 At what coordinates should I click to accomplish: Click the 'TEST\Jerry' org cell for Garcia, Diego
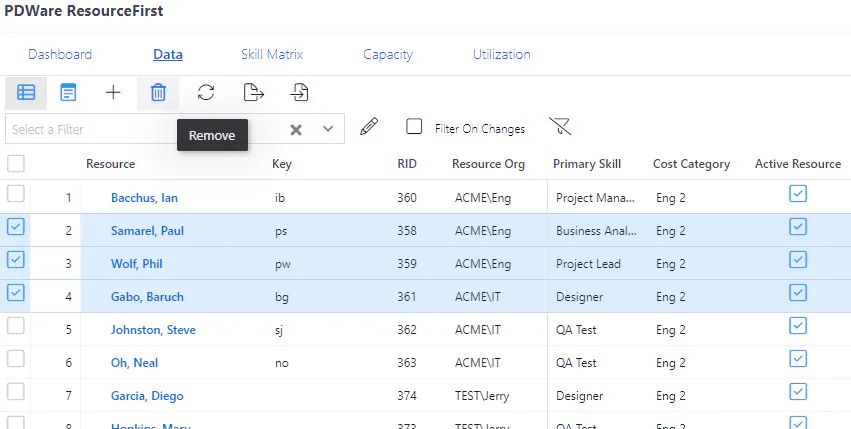(482, 396)
